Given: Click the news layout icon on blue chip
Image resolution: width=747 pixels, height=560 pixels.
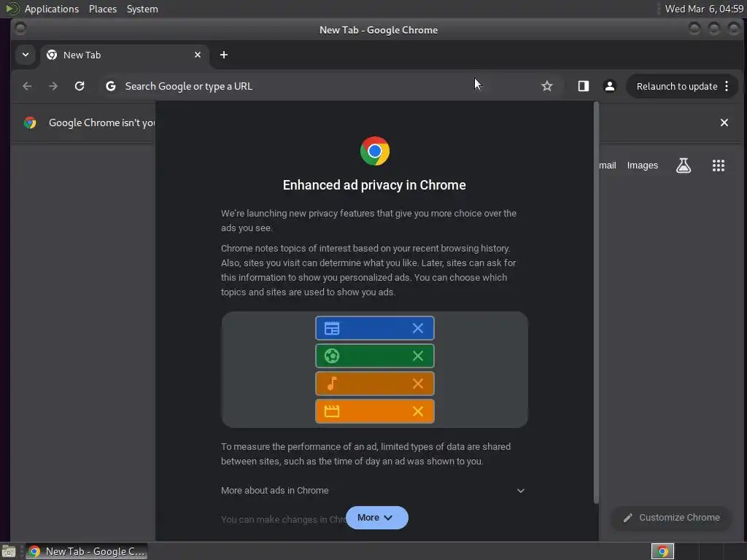Looking at the screenshot, I should [x=332, y=328].
